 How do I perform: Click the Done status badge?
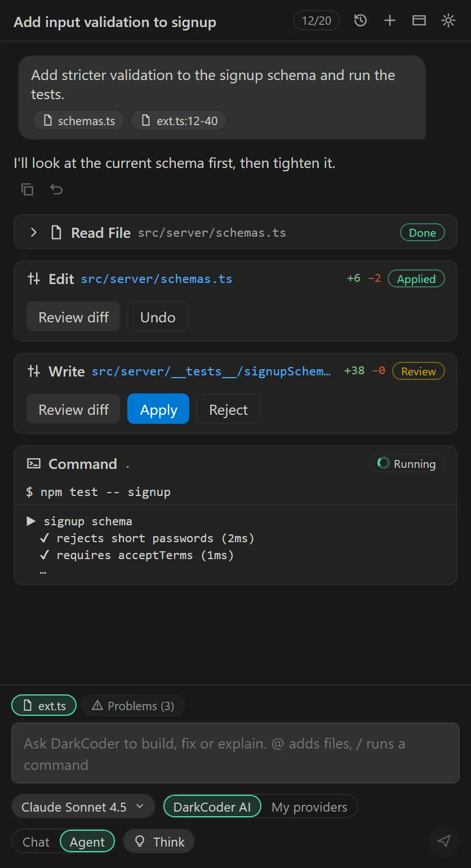tap(422, 233)
